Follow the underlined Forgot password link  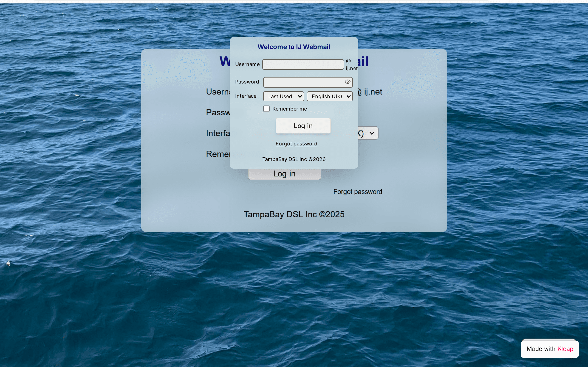tap(296, 144)
